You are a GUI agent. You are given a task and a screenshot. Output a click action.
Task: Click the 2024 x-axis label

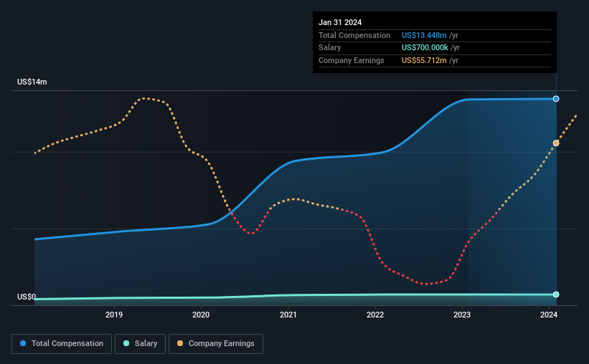[549, 315]
